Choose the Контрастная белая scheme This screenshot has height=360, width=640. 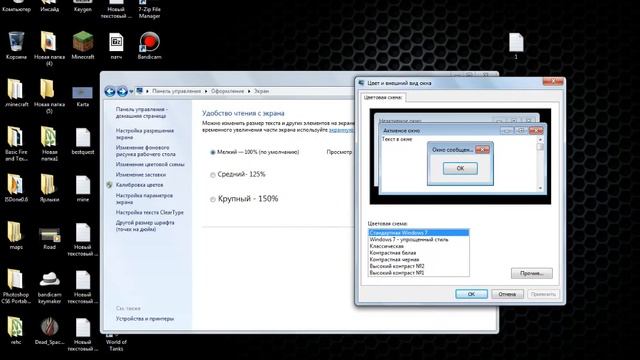(418, 253)
